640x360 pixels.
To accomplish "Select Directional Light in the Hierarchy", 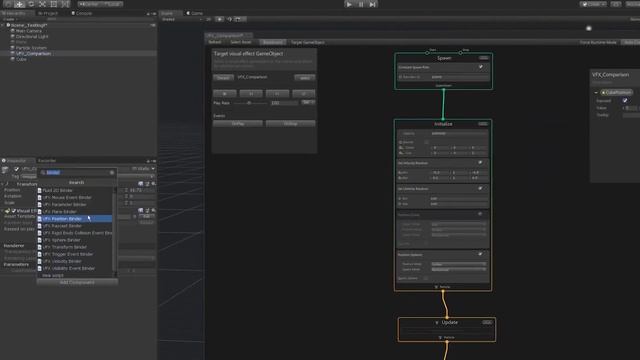I will 32,36.
